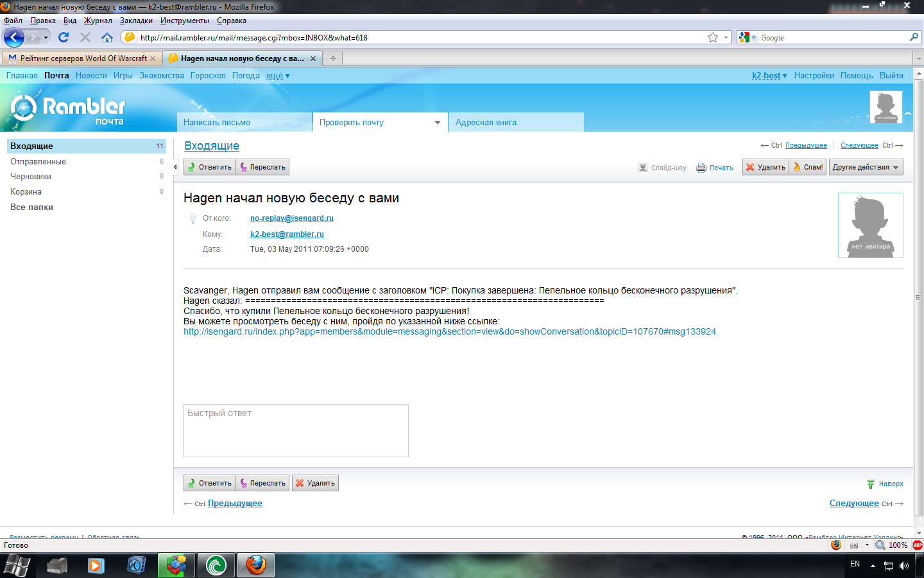Collapse the folder sidebar with the arrow

[175, 167]
